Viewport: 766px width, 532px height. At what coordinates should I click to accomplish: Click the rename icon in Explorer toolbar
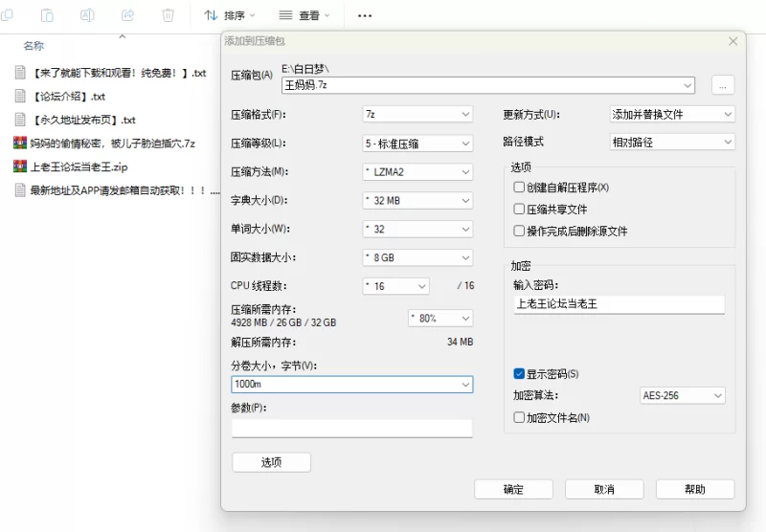pos(87,15)
